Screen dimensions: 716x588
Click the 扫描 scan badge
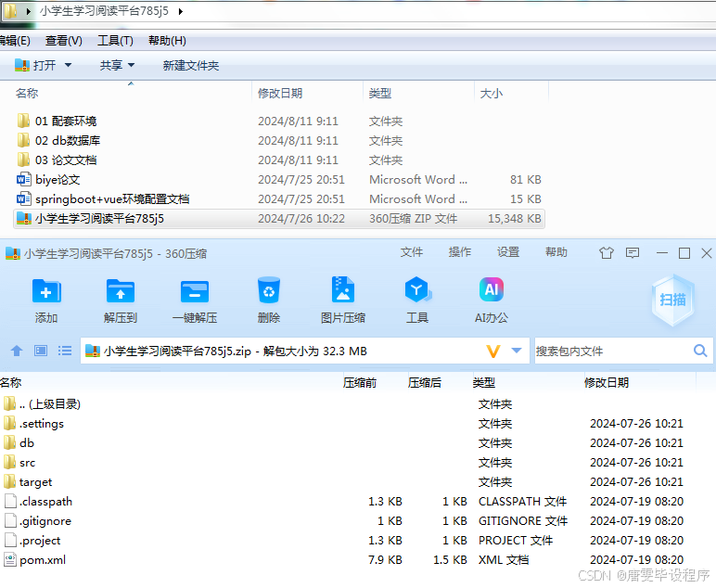(x=673, y=300)
